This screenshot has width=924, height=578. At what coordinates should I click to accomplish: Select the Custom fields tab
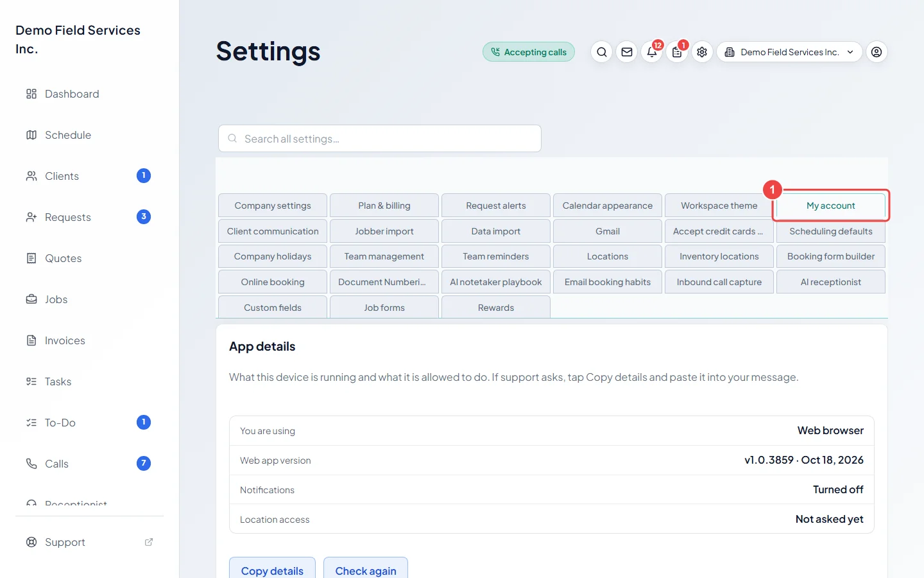pos(273,308)
